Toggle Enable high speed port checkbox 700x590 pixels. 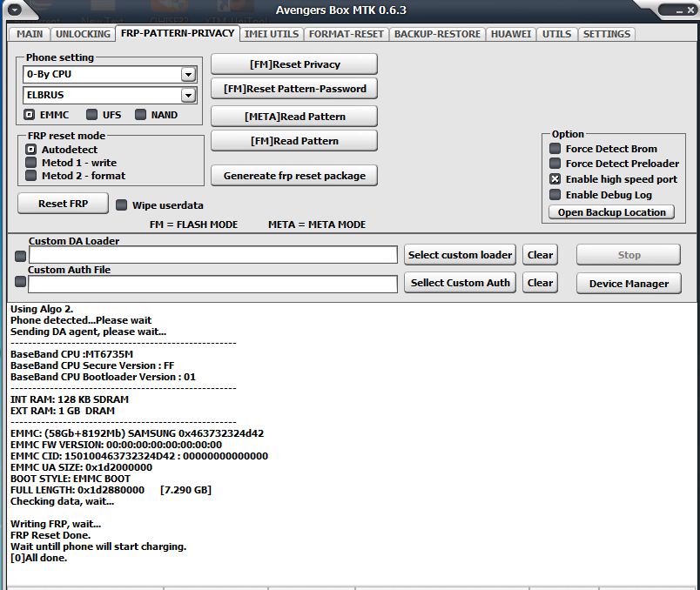coord(555,179)
